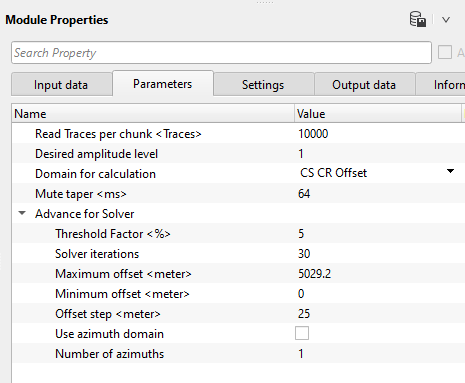Click the Desired amplitude level row label
The width and height of the screenshot is (465, 383).
pos(96,154)
